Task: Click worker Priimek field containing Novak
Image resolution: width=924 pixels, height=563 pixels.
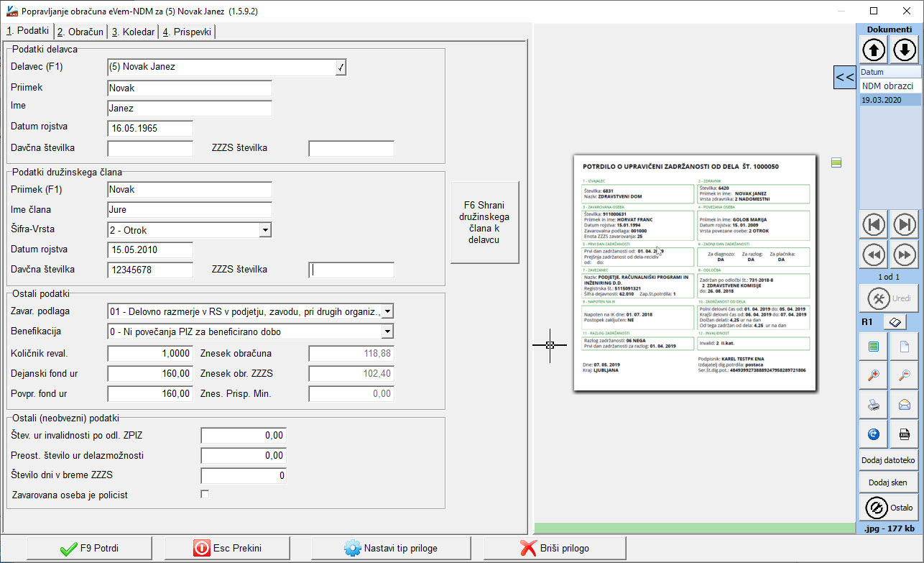Action: click(190, 88)
